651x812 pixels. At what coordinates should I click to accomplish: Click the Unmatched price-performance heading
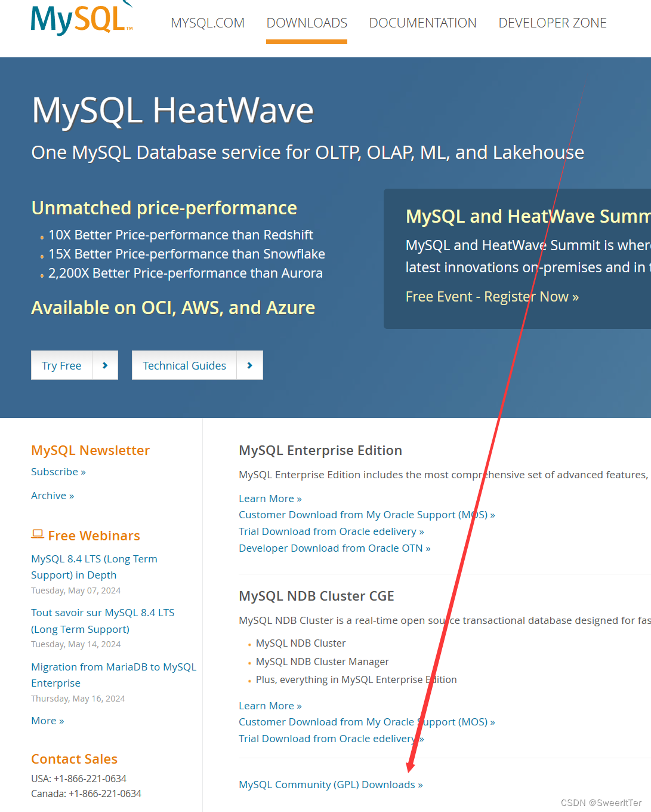click(x=164, y=208)
